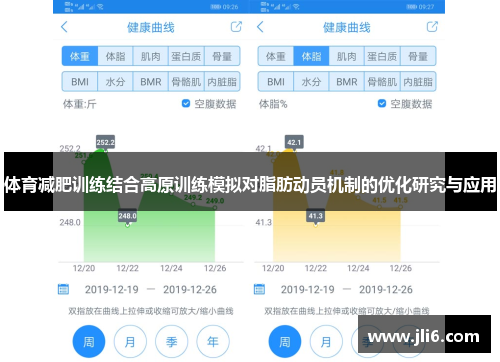500x362 pixels.
Task: Select 内脏脂 tab on left screen
Action: point(222,81)
